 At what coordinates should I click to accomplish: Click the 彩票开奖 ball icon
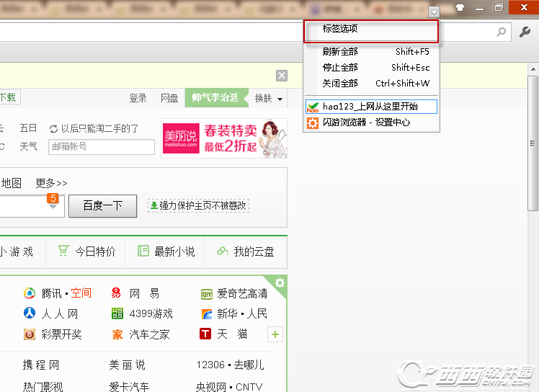[30, 334]
